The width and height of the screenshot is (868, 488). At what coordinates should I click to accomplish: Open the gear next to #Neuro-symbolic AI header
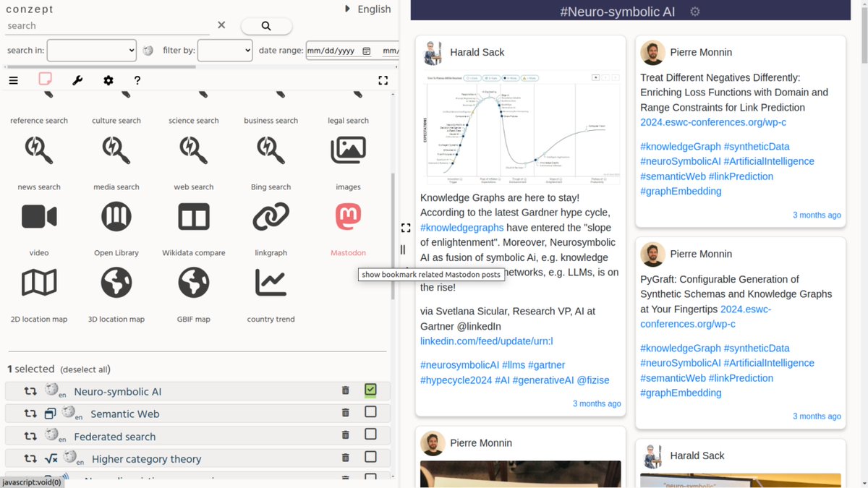[x=695, y=12]
